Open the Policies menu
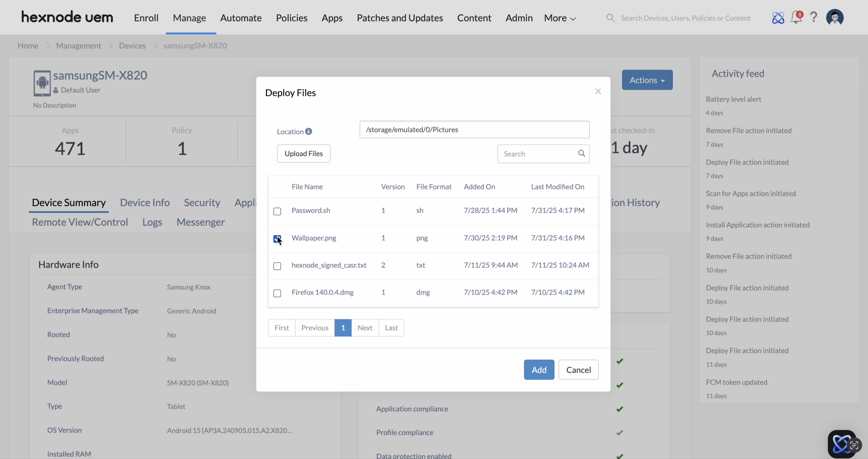The image size is (868, 459). coord(292,18)
